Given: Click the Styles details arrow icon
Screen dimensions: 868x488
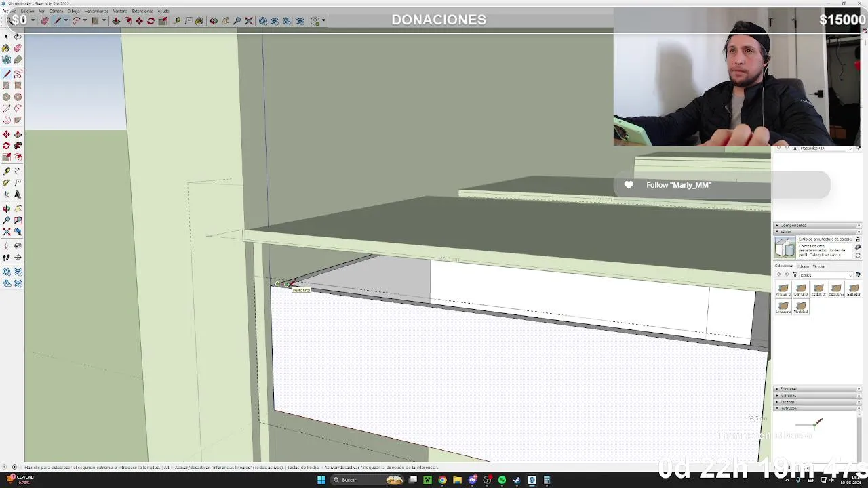Looking at the screenshot, I should (858, 274).
